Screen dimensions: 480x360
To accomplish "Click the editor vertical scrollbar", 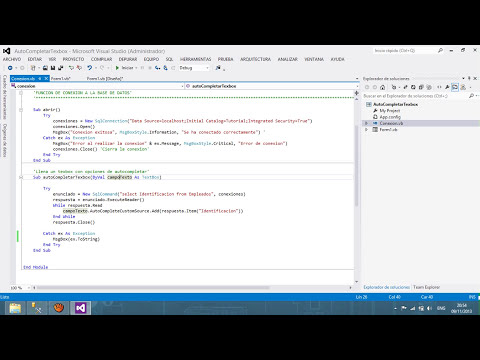I will pyautogui.click(x=357, y=167).
